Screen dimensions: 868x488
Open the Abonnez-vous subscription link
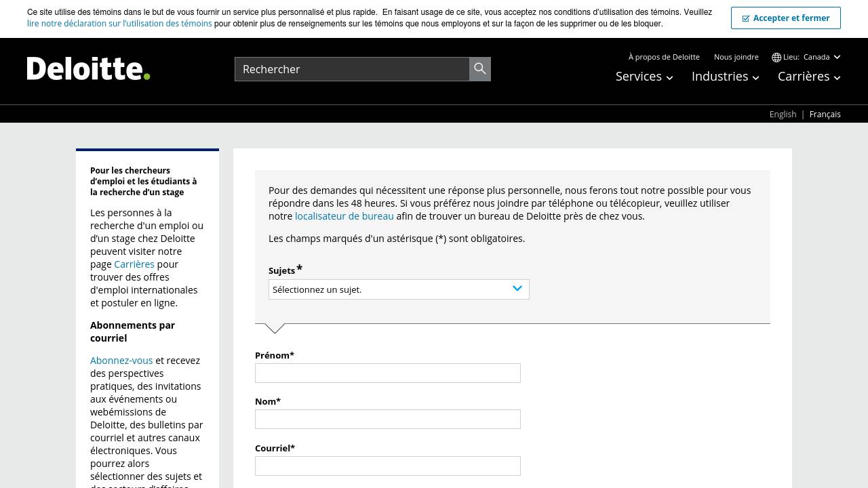click(x=121, y=361)
